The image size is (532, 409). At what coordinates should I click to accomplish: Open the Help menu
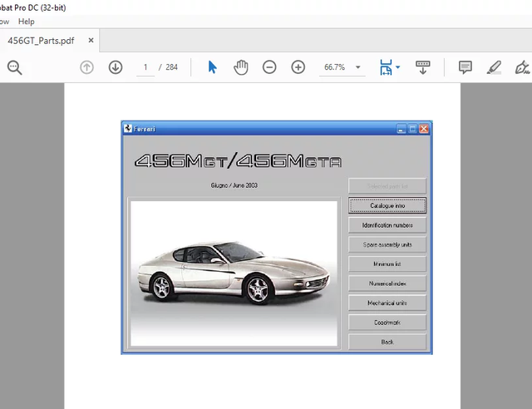27,22
